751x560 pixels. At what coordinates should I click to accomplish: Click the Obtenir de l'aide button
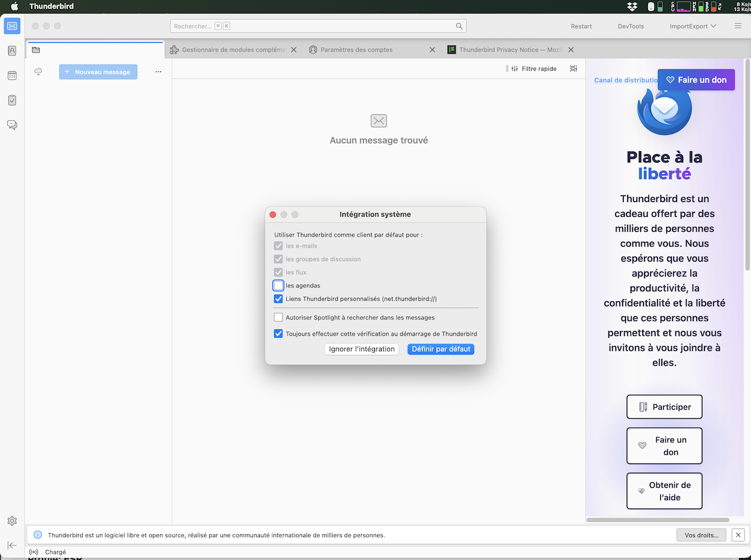(x=664, y=491)
